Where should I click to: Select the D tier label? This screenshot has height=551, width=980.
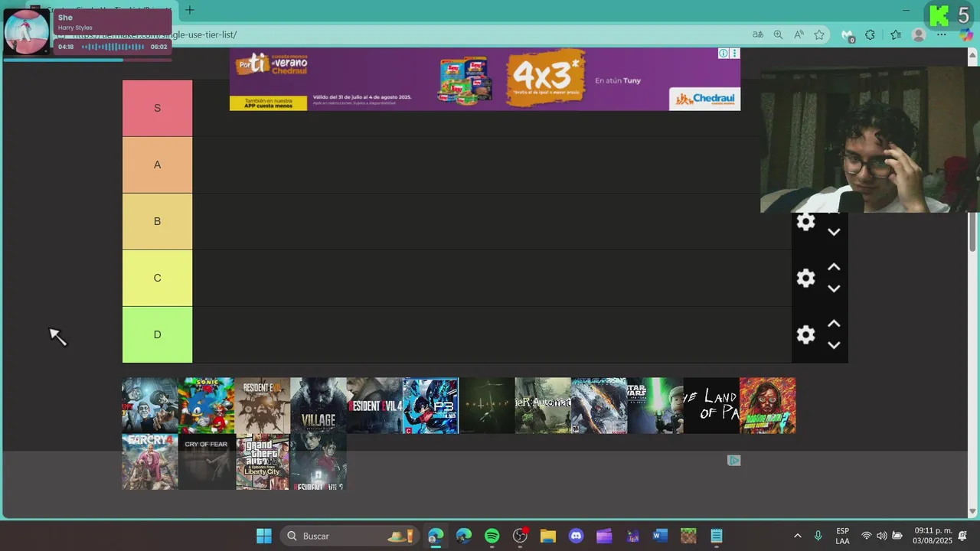[157, 334]
